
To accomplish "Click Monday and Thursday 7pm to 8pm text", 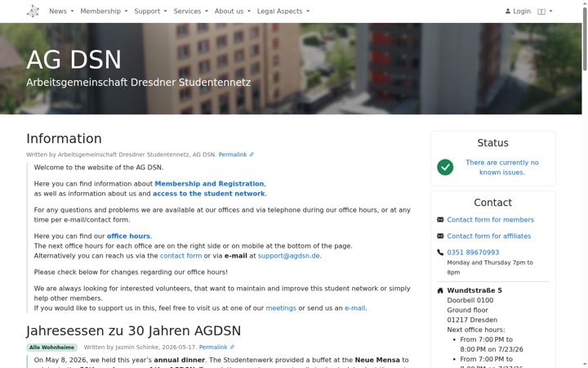I will (490, 267).
